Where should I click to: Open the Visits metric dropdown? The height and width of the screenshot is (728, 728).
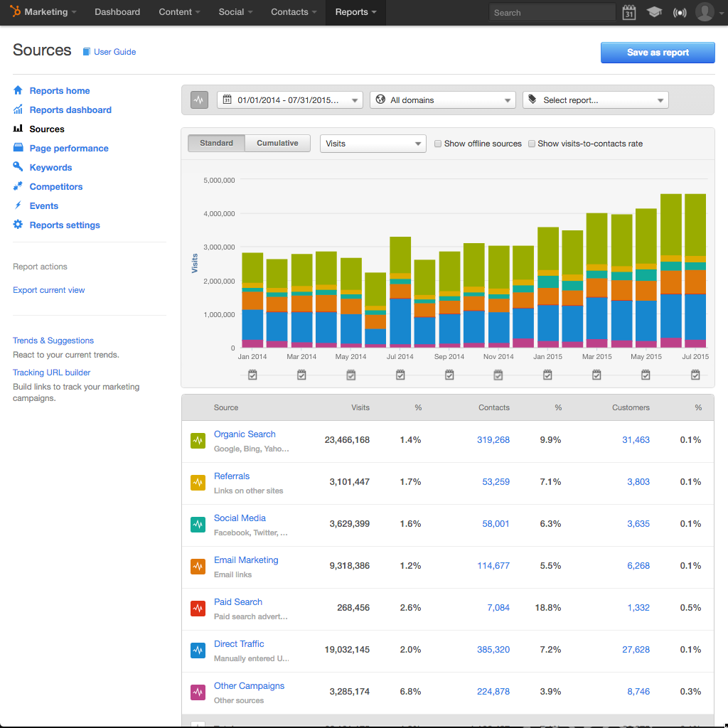[373, 144]
